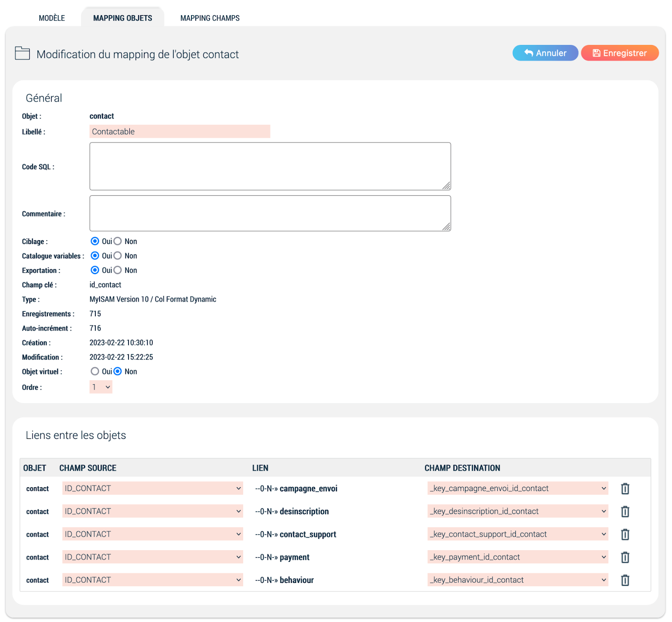This screenshot has width=672, height=622.
Task: Switch to the Mapping Objets tab
Action: point(123,18)
